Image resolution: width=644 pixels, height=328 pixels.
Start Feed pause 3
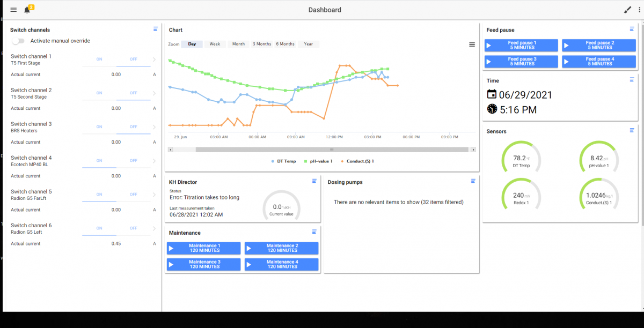point(521,62)
